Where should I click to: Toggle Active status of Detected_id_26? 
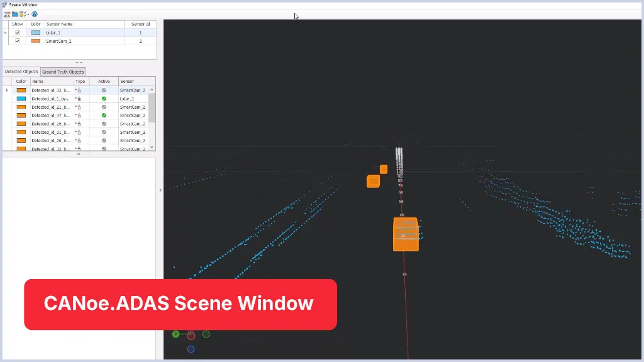[x=104, y=141]
